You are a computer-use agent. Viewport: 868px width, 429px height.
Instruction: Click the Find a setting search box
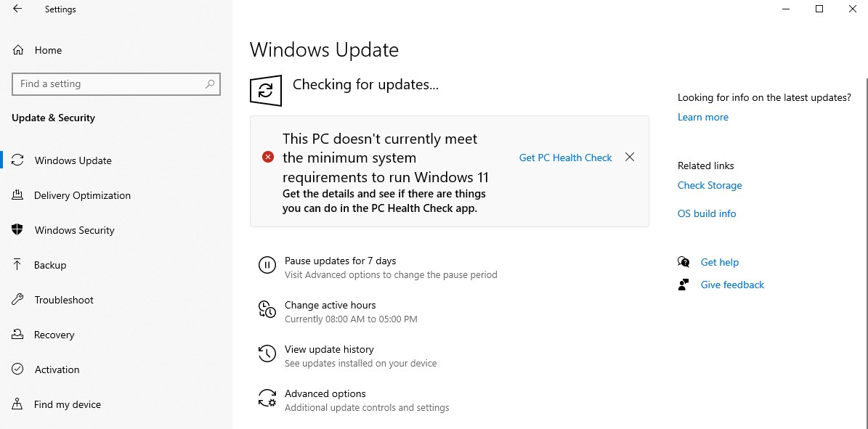(x=116, y=84)
